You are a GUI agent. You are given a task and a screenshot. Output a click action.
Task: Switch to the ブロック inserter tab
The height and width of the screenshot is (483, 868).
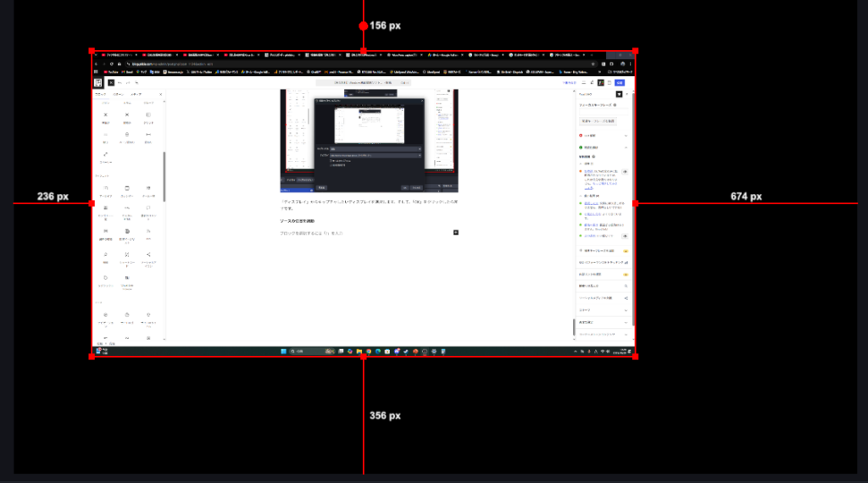[101, 95]
